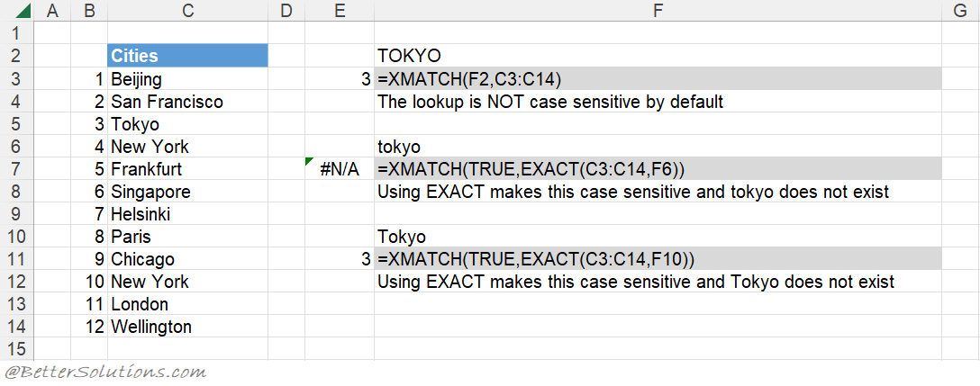Select column E header

pos(340,12)
